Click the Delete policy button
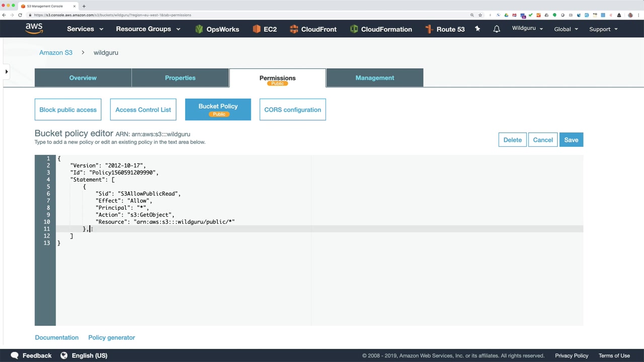The height and width of the screenshot is (362, 644). coord(513,140)
